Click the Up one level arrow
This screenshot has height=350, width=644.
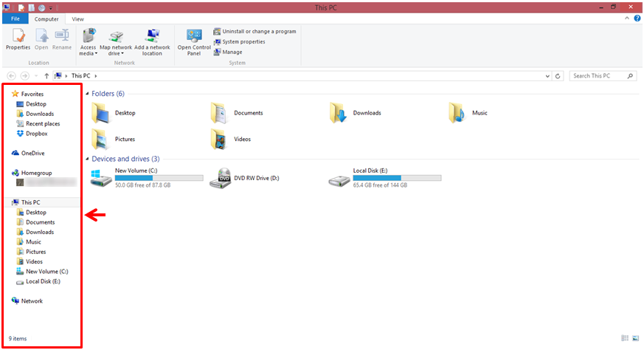tap(46, 75)
